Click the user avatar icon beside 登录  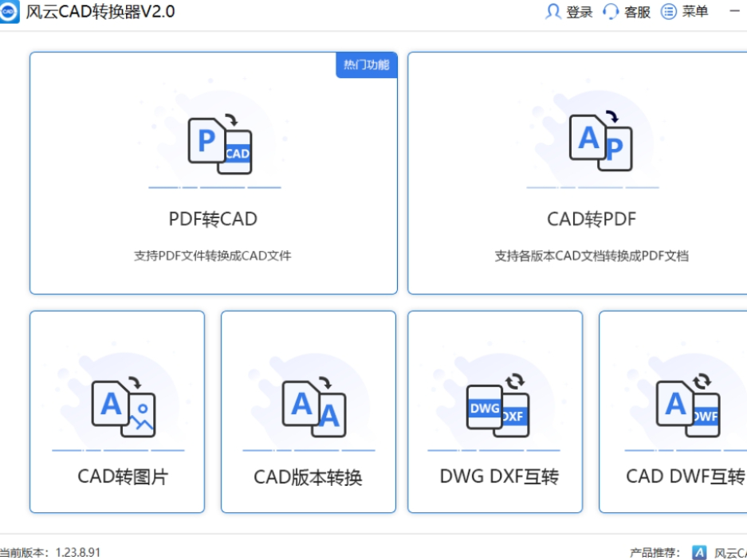click(552, 11)
